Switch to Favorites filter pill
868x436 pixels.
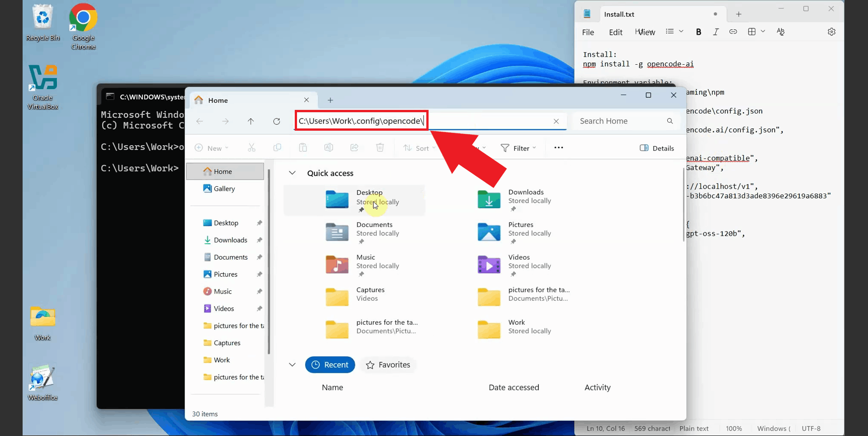[388, 365]
